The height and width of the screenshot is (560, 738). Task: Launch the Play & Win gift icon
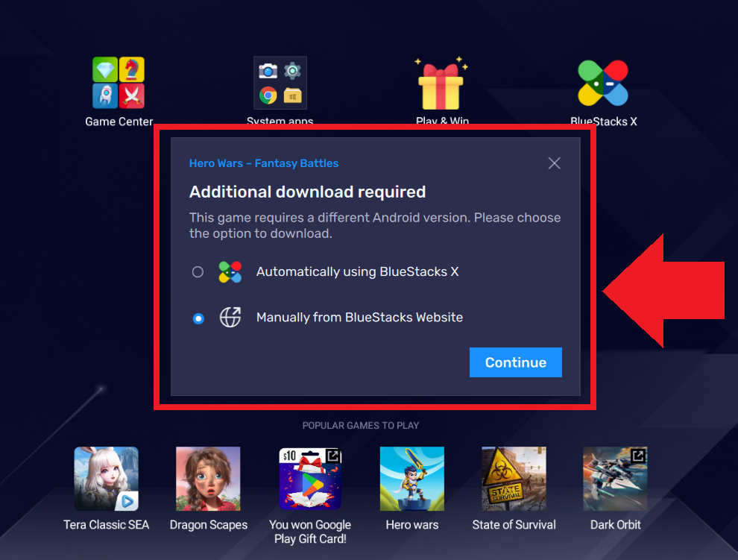[x=441, y=83]
